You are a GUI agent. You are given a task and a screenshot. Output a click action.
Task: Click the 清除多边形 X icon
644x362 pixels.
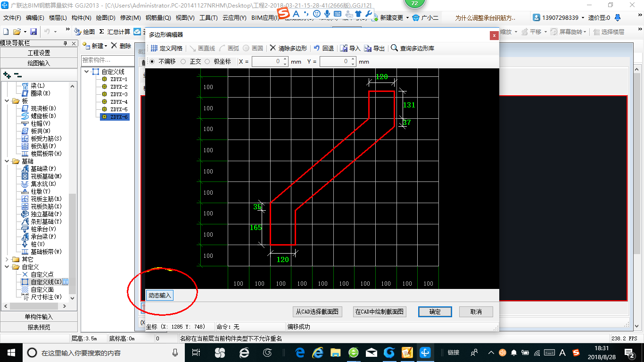click(x=273, y=48)
